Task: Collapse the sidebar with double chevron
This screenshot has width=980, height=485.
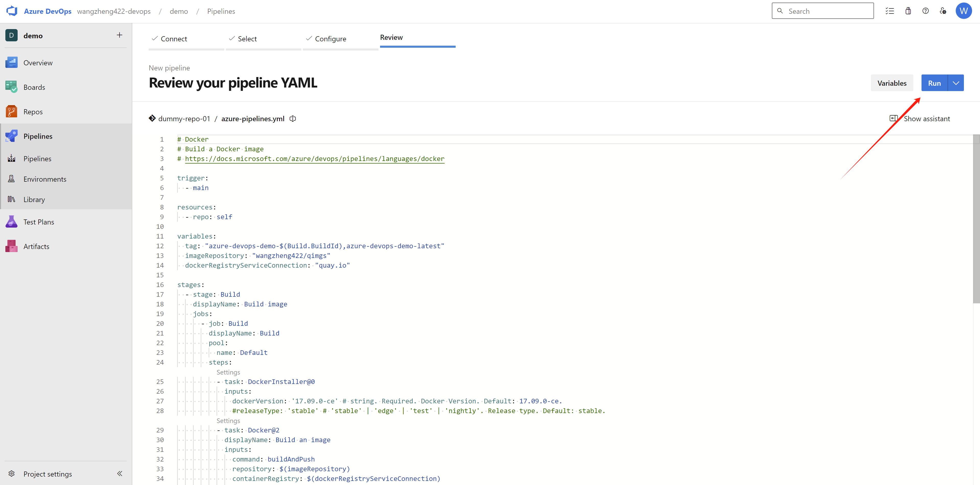Action: pos(120,474)
